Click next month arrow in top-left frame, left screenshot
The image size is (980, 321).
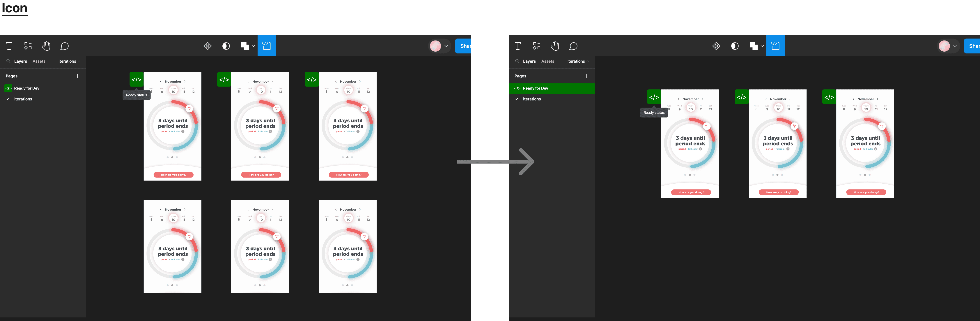185,81
